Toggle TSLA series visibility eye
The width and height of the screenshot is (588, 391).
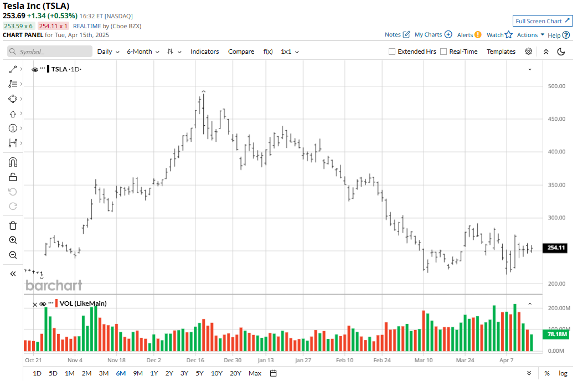click(x=35, y=70)
